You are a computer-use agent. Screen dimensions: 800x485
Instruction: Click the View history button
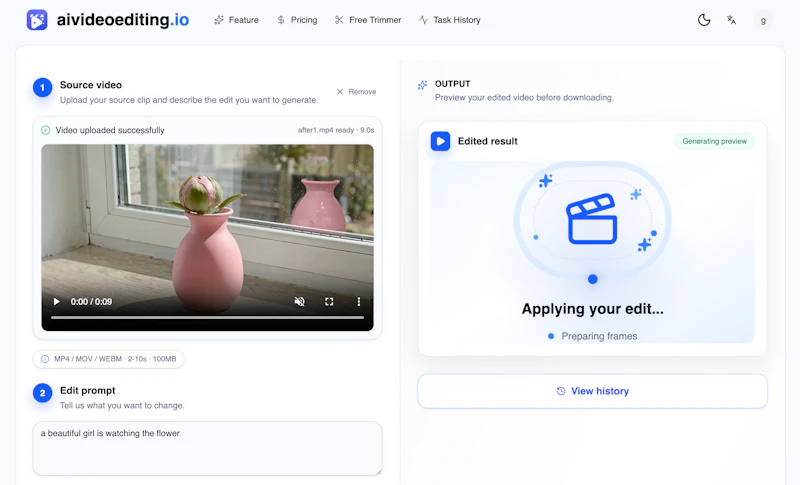592,391
